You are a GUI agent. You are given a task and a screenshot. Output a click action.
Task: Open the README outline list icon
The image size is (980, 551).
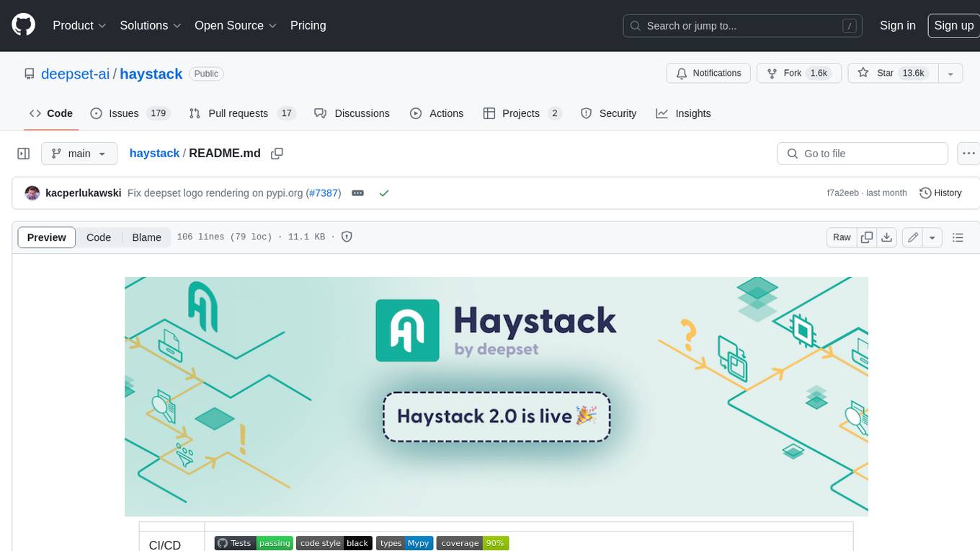tap(958, 237)
